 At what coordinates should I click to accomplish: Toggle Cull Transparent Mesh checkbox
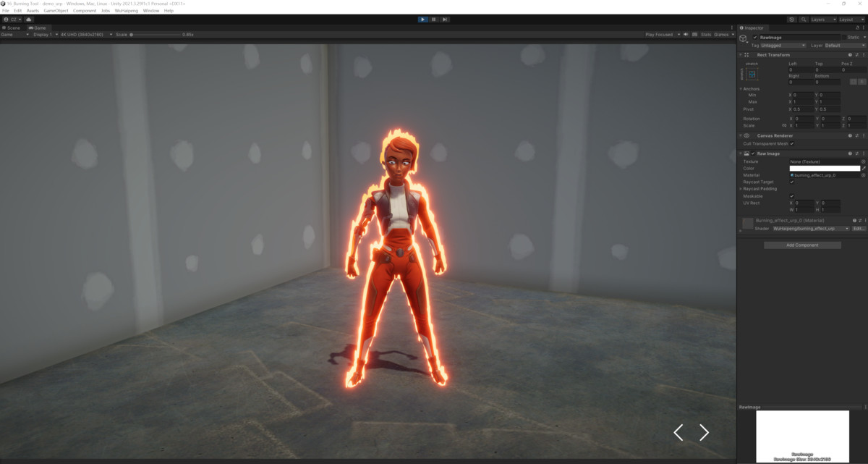[792, 143]
